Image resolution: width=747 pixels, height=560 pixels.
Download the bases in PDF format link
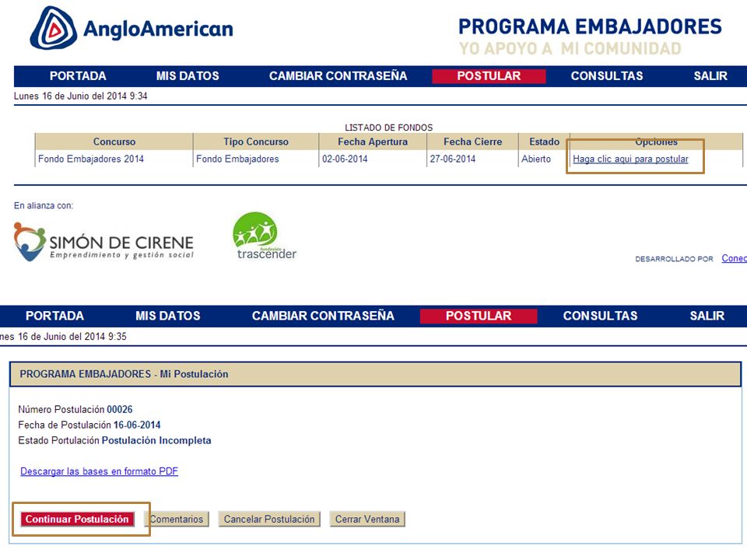[99, 471]
